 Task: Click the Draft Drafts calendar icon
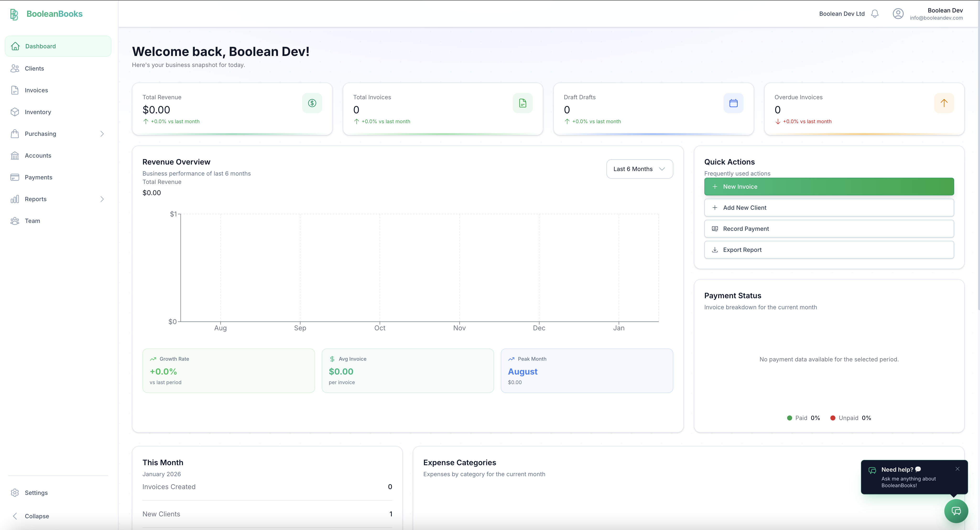click(733, 103)
